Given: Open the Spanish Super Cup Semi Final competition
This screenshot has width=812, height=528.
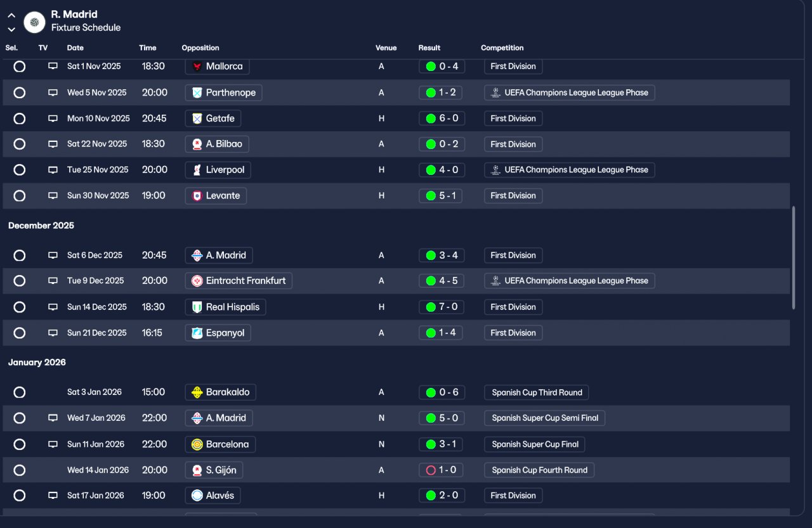Looking at the screenshot, I should 545,418.
